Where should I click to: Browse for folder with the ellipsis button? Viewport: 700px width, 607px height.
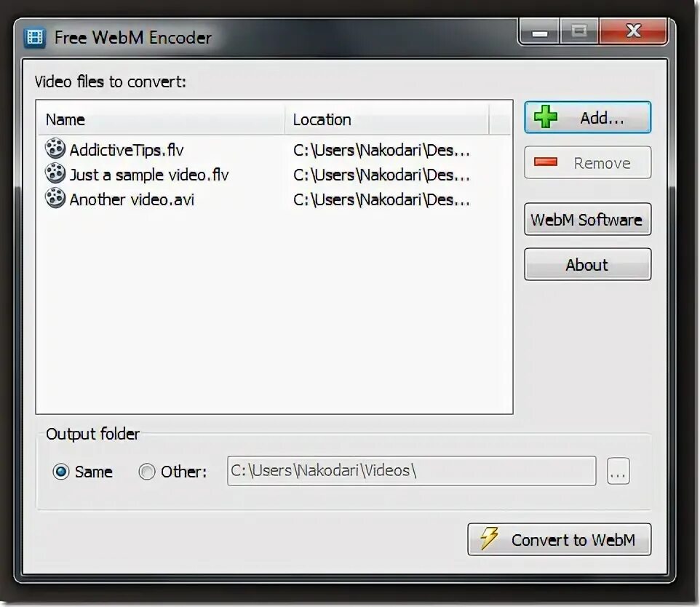(619, 471)
